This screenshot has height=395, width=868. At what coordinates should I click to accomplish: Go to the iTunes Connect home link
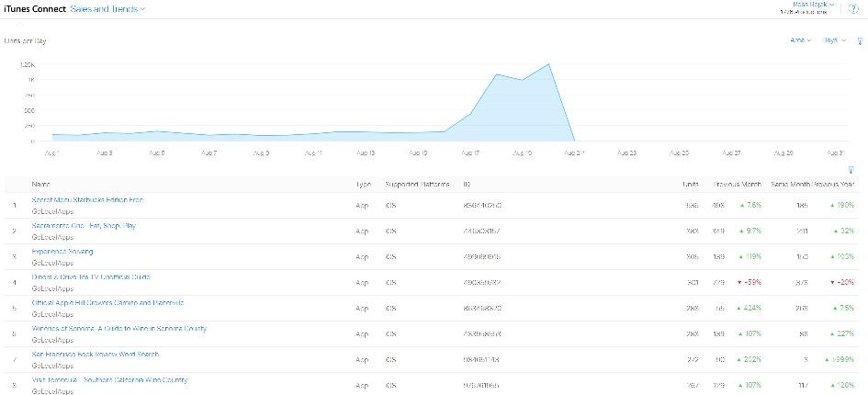tap(35, 9)
